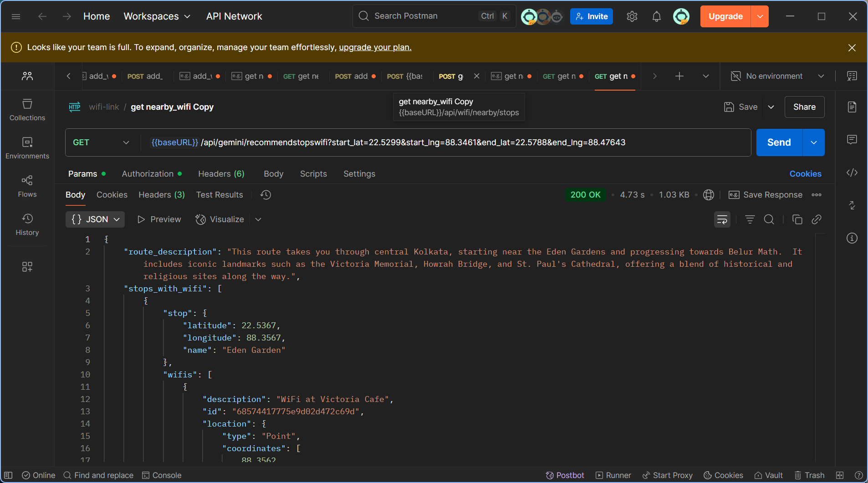Dismiss the team full banner

[852, 48]
